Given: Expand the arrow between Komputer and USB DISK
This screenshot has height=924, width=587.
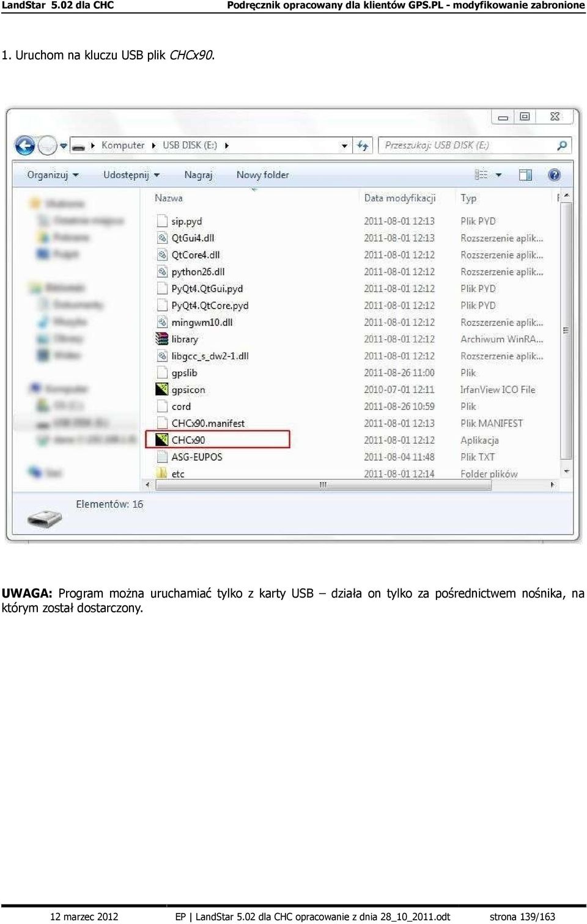Looking at the screenshot, I should click(x=153, y=145).
